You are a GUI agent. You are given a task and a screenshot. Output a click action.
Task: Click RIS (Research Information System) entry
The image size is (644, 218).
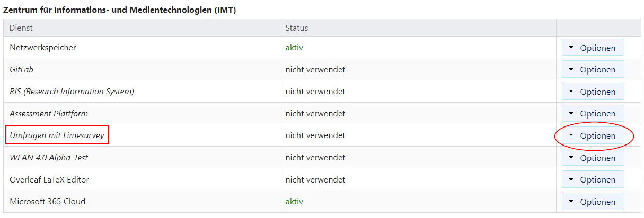(x=72, y=92)
